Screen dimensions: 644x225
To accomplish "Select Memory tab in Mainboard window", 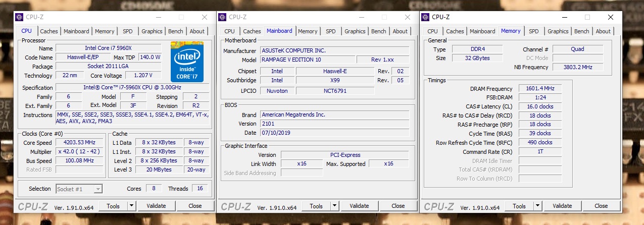I will pos(308,31).
